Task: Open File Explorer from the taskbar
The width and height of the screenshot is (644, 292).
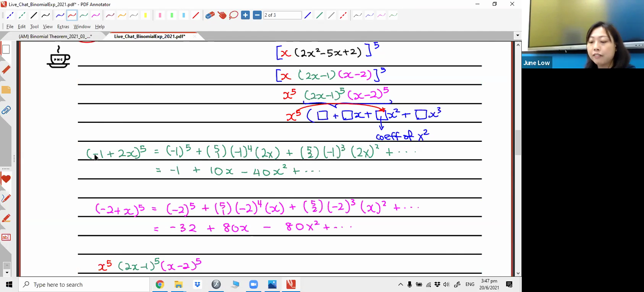Action: point(178,284)
